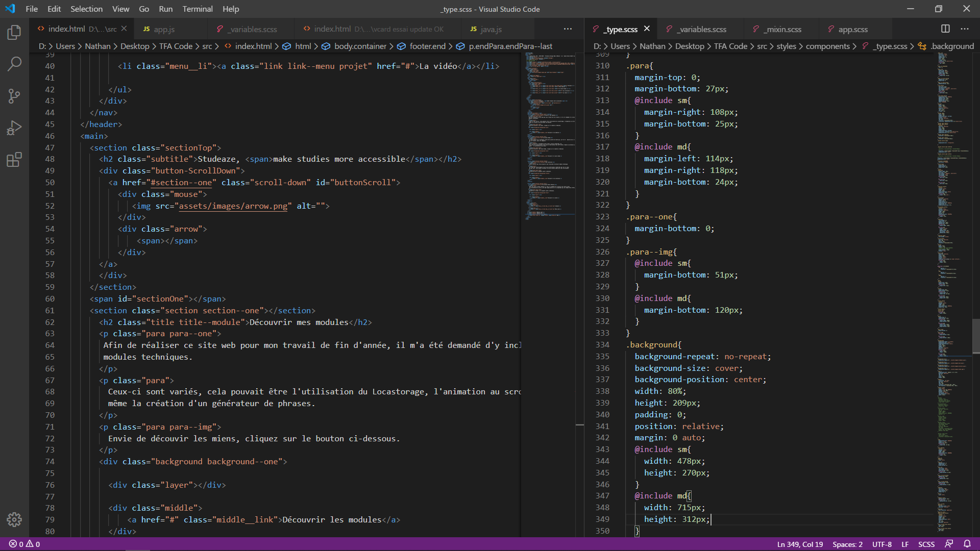
Task: Open the Search view in activity bar
Action: pyautogui.click(x=14, y=64)
